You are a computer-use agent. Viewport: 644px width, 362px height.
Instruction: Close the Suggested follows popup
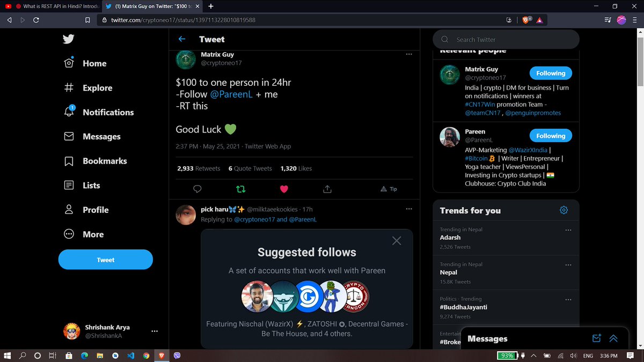397,241
